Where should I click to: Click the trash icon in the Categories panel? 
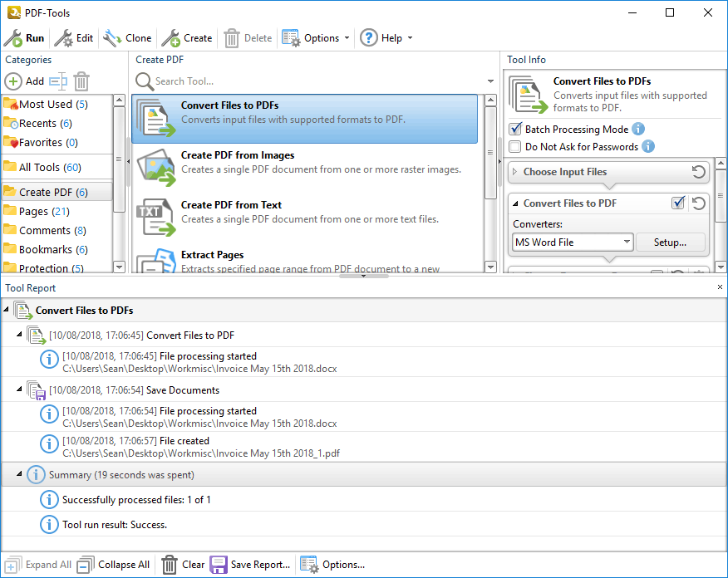click(81, 81)
